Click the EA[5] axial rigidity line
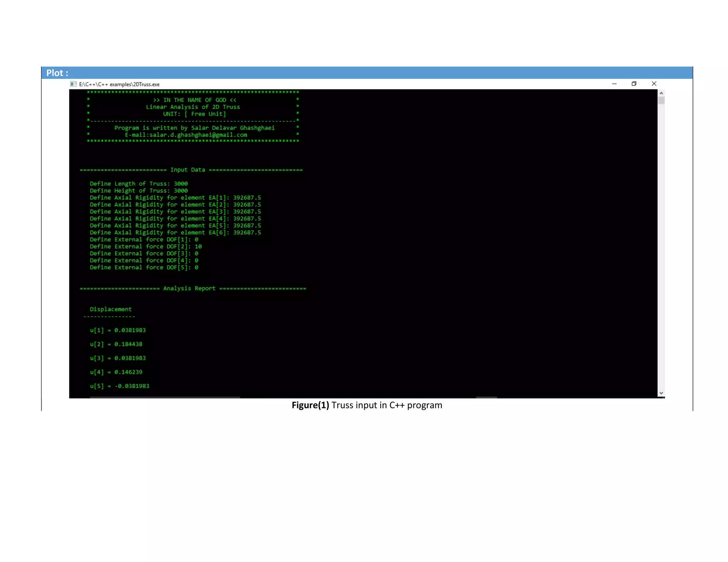 (x=175, y=226)
